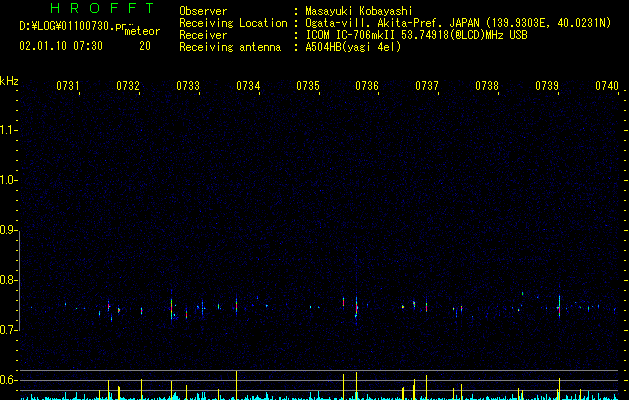Click the observer name Masayuki Kobayashi
The image size is (629, 400).
pyautogui.click(x=359, y=11)
